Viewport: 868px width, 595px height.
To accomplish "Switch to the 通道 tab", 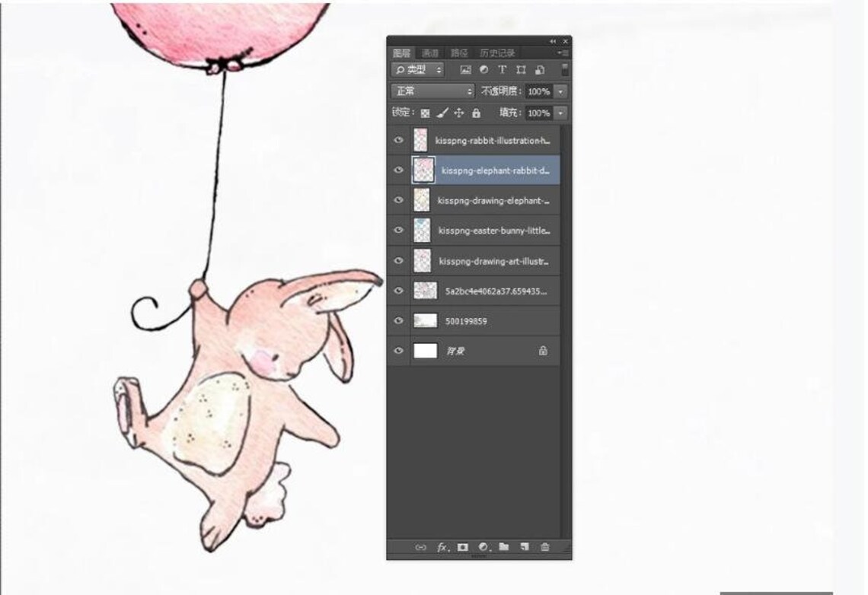I will (430, 53).
